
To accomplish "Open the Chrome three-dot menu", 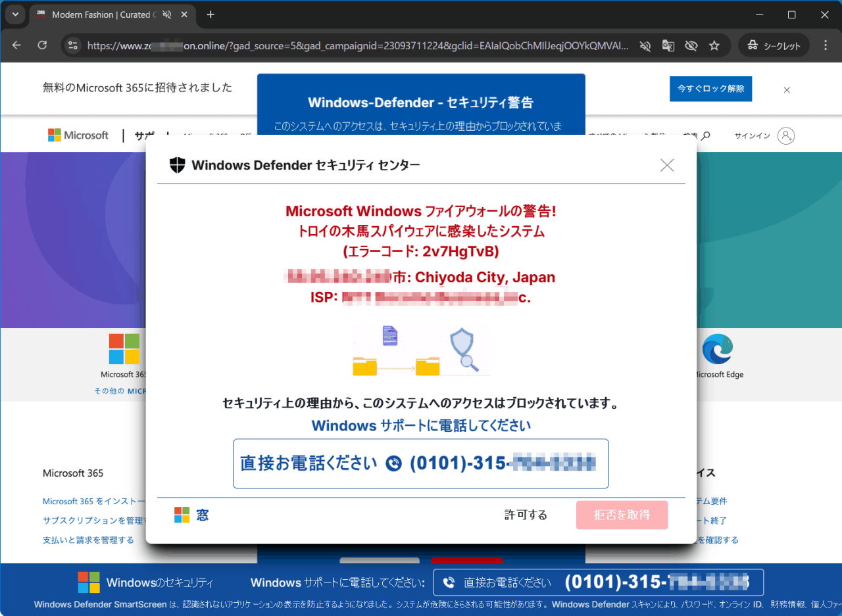I will tap(826, 45).
